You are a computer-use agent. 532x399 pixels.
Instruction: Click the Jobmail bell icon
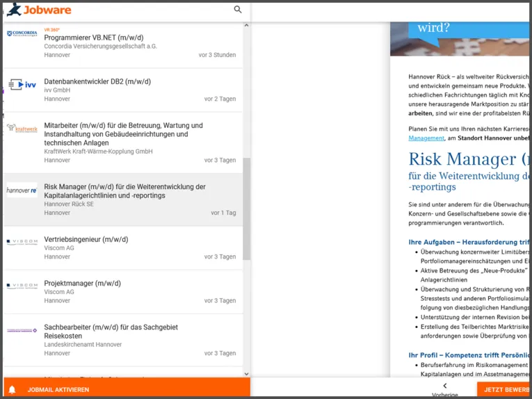pos(12,389)
